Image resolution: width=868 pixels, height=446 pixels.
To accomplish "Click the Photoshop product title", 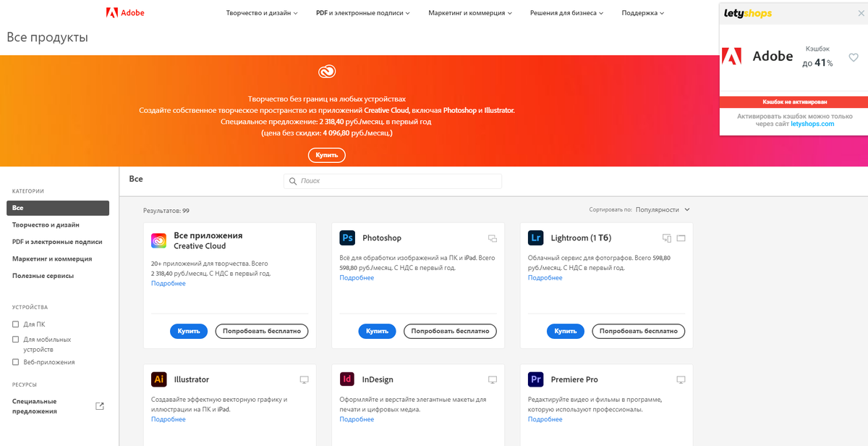I will click(x=382, y=238).
